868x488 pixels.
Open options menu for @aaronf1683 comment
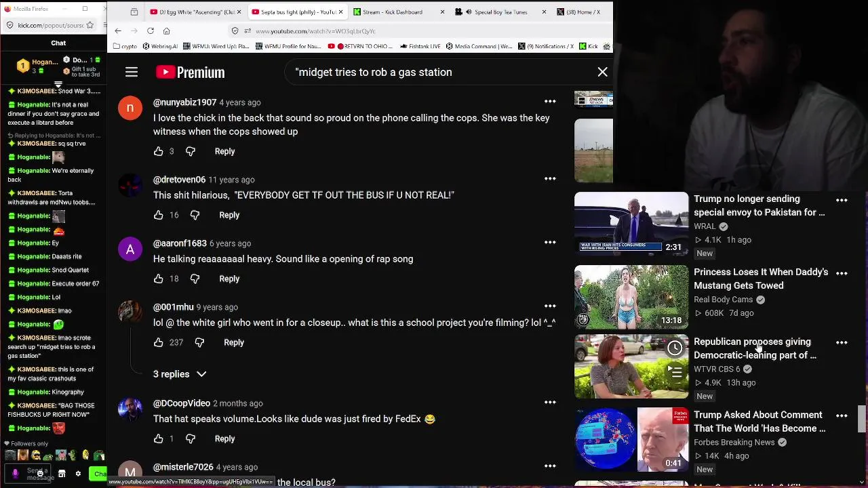tap(550, 243)
